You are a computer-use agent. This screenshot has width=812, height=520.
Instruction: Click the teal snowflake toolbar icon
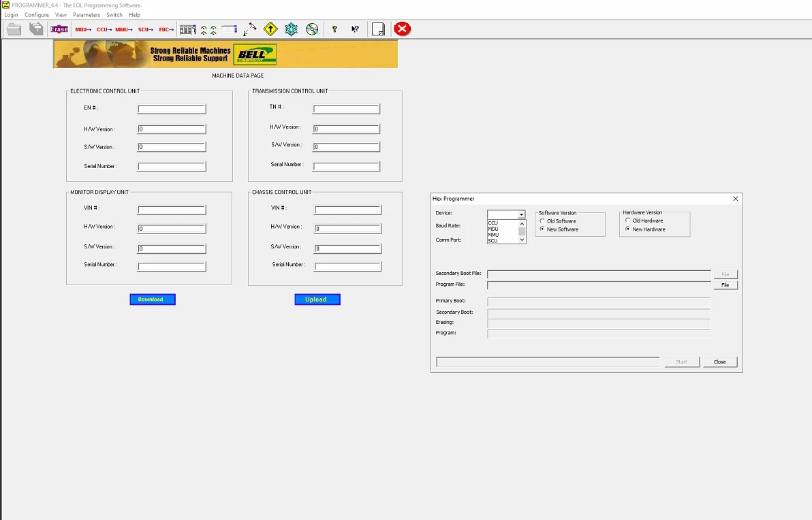click(x=292, y=29)
